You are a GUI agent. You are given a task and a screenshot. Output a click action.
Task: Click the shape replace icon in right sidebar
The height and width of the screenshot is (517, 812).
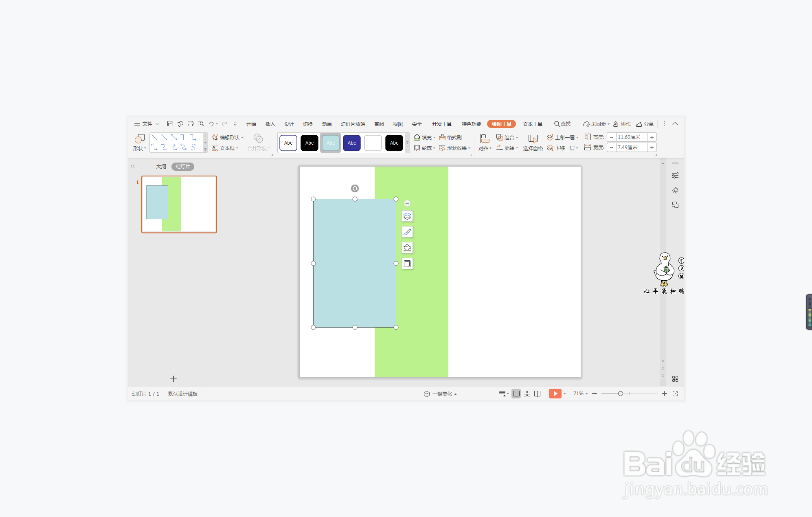[675, 205]
